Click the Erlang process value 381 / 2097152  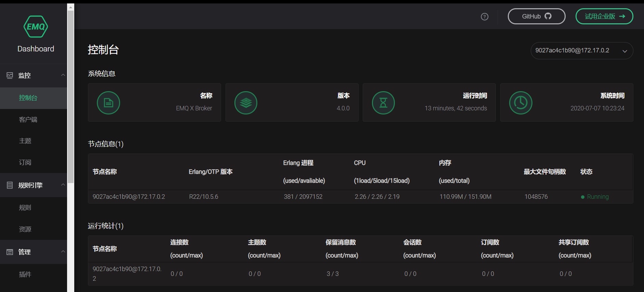[303, 197]
